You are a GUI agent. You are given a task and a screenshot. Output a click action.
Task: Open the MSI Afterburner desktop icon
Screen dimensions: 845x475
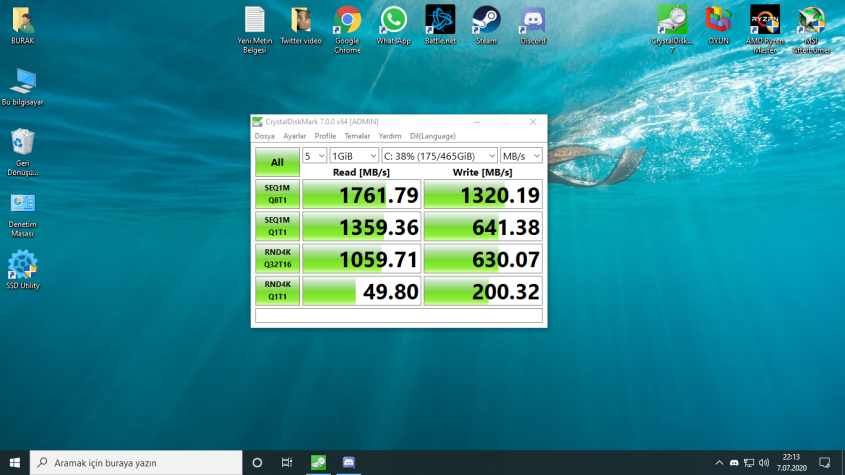[x=811, y=21]
